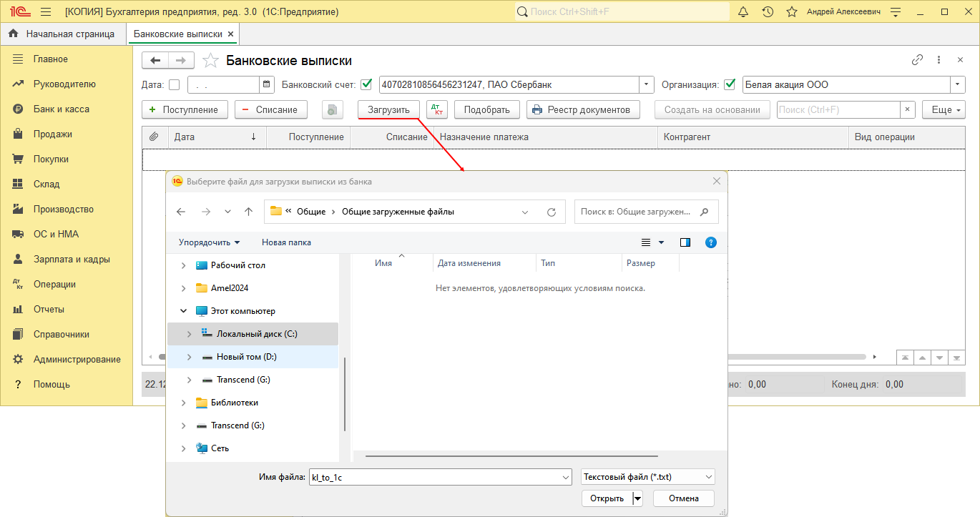Open the Банковский счет dropdown list

tap(647, 84)
